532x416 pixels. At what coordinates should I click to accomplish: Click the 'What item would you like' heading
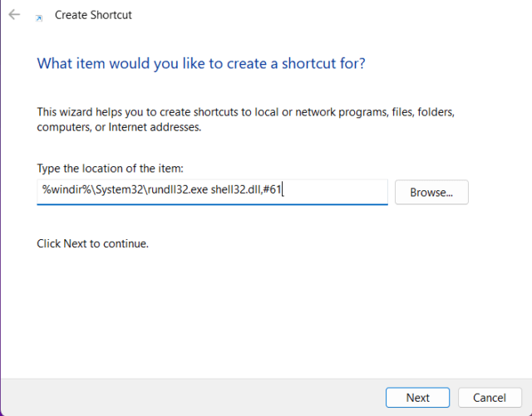[x=201, y=64]
